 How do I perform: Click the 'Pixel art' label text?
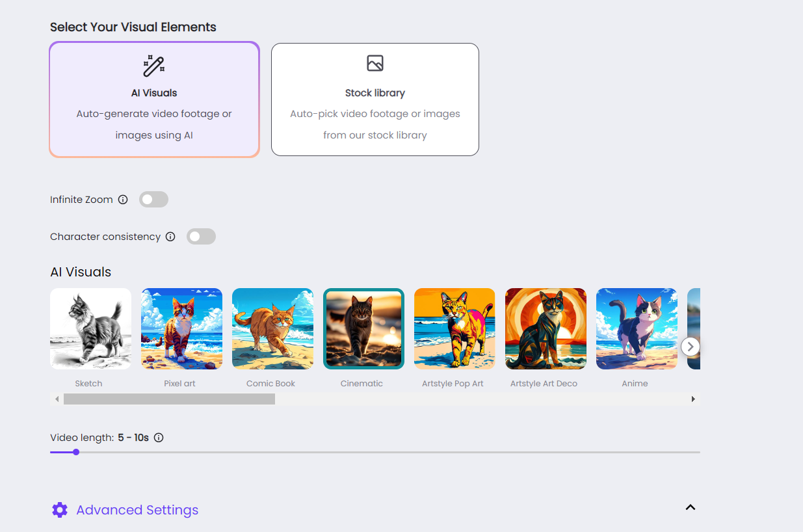[x=179, y=384]
